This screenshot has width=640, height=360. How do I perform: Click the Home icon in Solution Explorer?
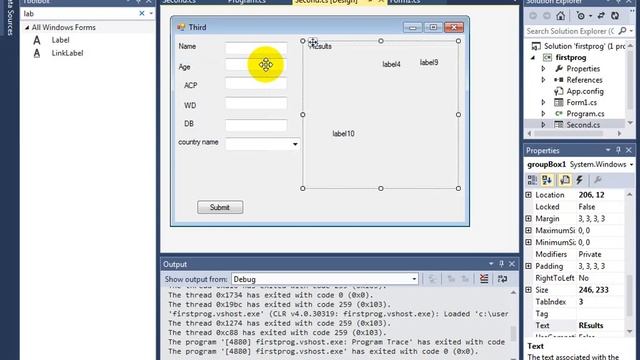click(x=560, y=16)
